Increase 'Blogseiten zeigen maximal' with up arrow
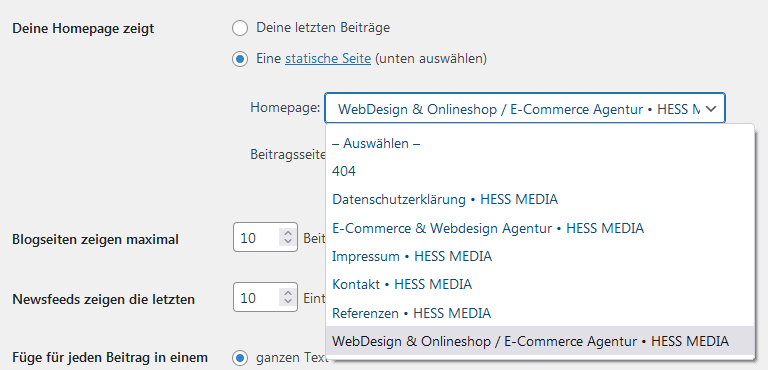 pos(288,233)
